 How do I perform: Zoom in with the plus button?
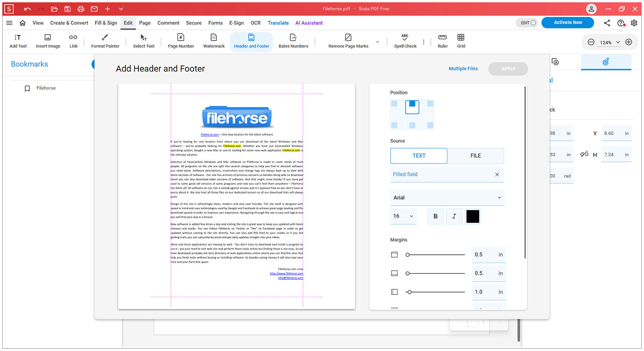(x=629, y=42)
